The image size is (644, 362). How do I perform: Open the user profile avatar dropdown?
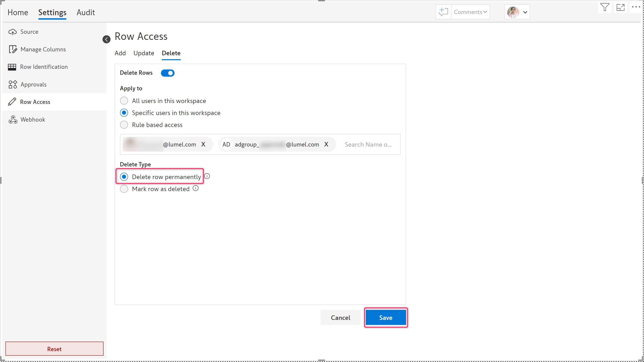point(517,12)
